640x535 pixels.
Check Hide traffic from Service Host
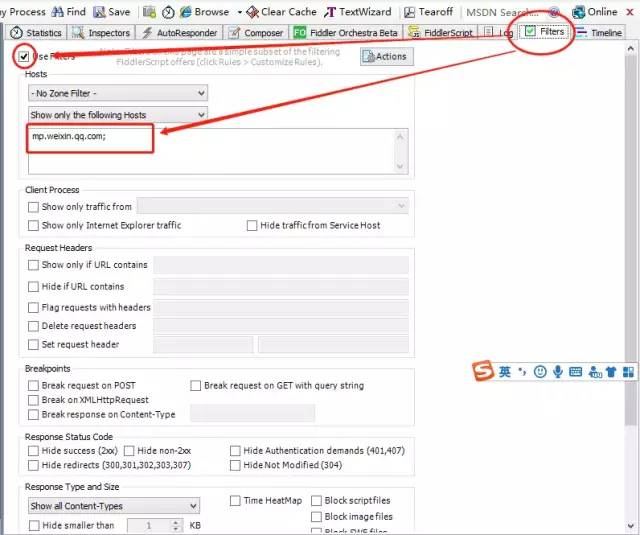pos(252,226)
